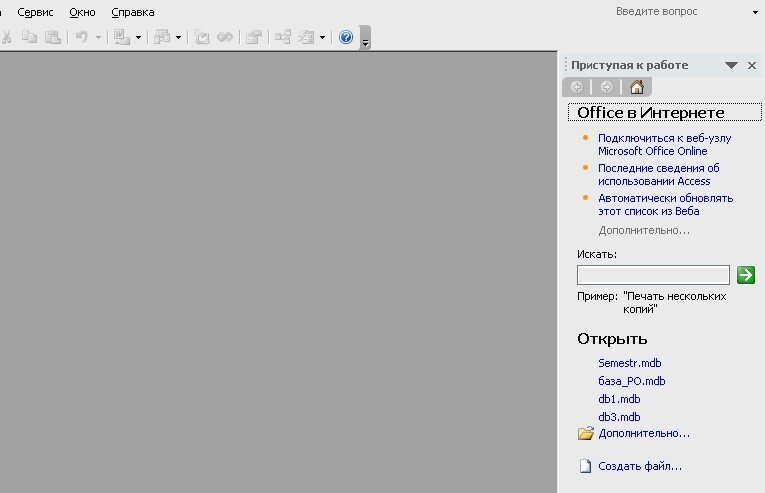Open recent file db3.mdb

(x=619, y=417)
